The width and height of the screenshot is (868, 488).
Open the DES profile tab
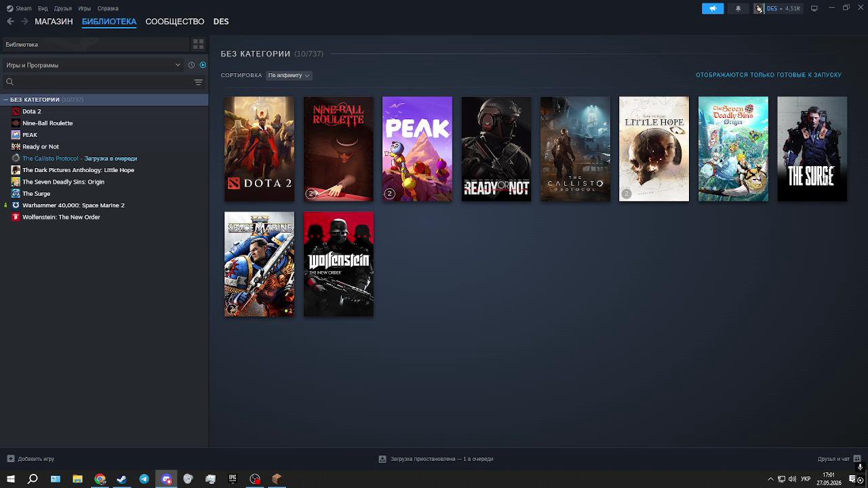pos(221,22)
